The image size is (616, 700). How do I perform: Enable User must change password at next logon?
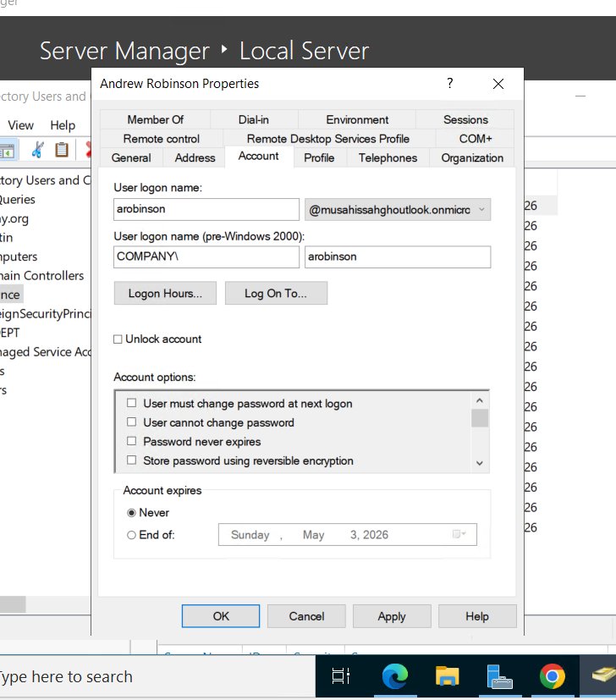point(132,404)
